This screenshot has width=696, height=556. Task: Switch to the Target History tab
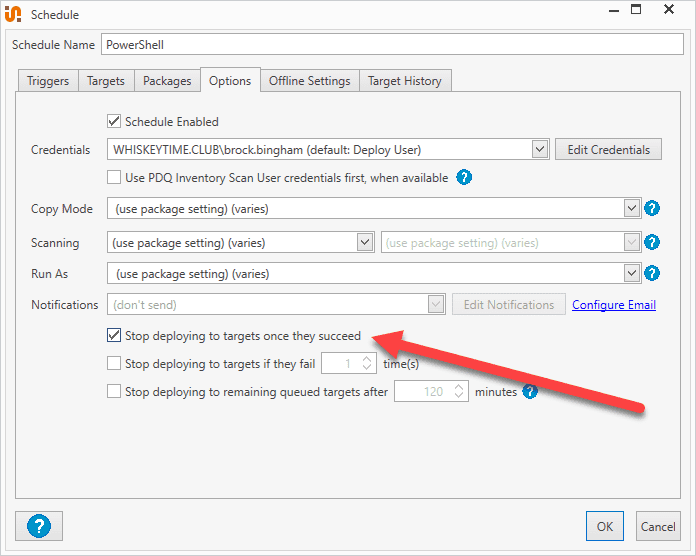(405, 81)
